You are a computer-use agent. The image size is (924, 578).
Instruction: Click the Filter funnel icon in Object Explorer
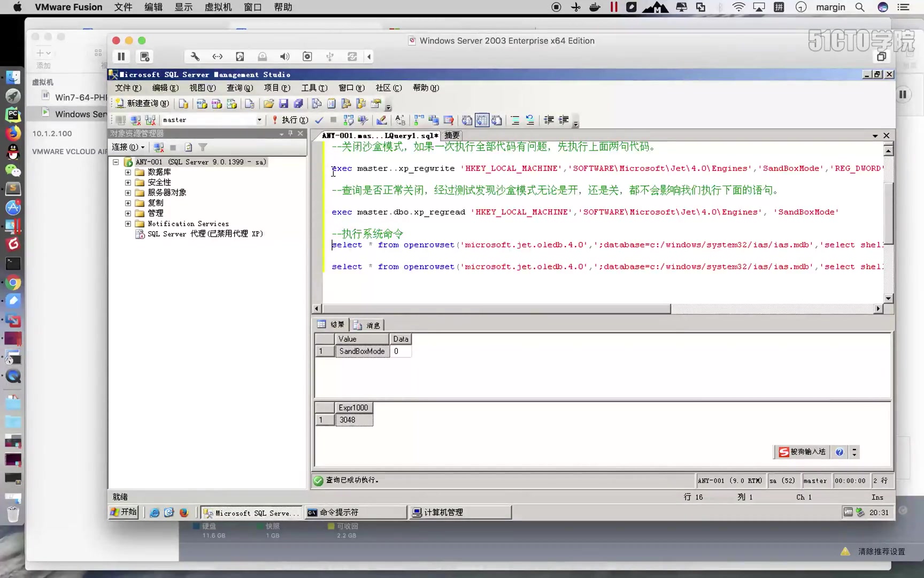click(203, 147)
